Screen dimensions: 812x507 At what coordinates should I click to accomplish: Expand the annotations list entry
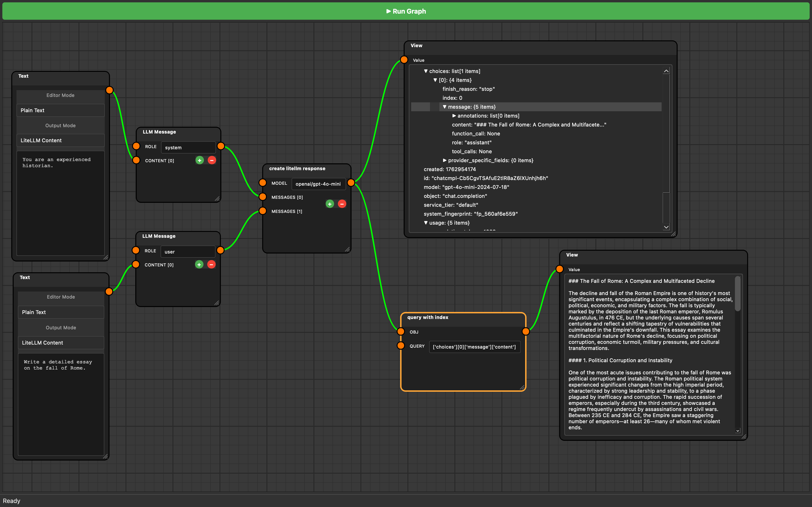pos(454,116)
